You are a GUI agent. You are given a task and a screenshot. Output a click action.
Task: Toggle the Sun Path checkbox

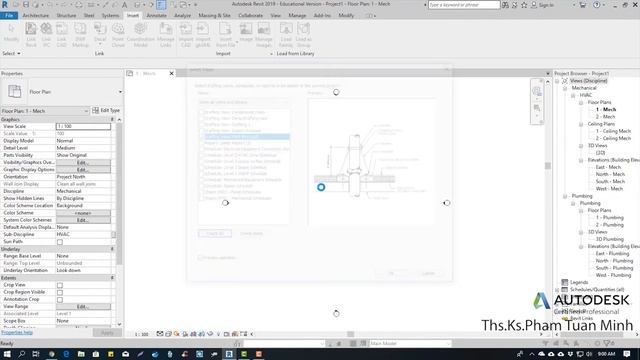[x=60, y=242]
